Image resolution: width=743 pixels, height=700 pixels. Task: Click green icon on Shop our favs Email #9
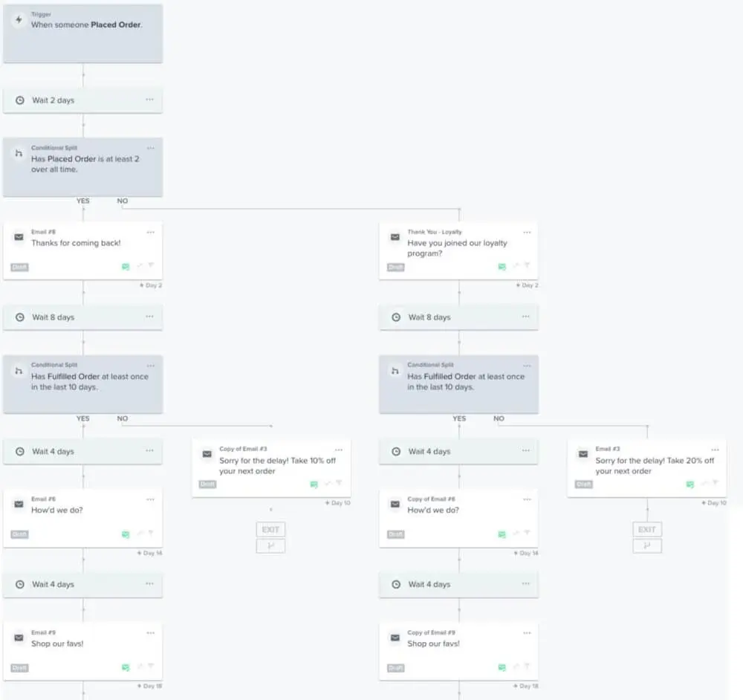[x=126, y=667]
